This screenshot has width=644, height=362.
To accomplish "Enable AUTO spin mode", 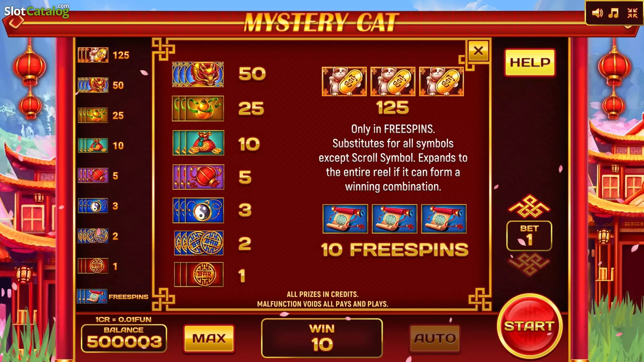I will 435,339.
